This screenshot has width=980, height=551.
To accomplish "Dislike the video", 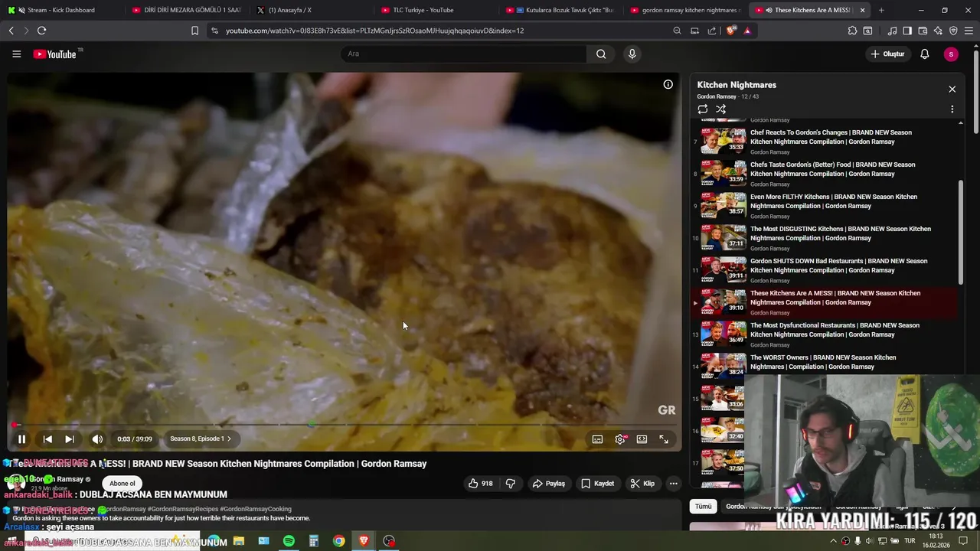I will (511, 484).
